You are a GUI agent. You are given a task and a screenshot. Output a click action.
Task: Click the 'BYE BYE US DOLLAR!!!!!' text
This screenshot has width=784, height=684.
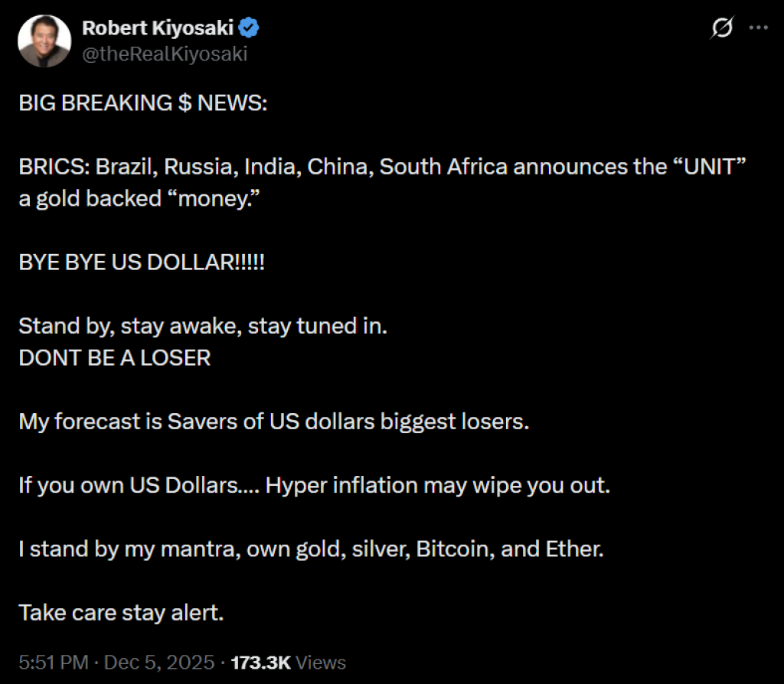(x=142, y=262)
